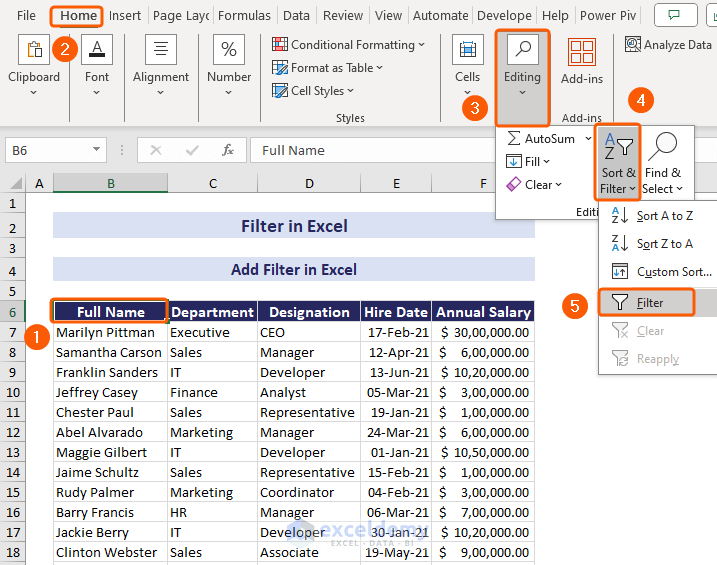717x565 pixels.
Task: Click the Insert Function fx icon
Action: pyautogui.click(x=228, y=150)
